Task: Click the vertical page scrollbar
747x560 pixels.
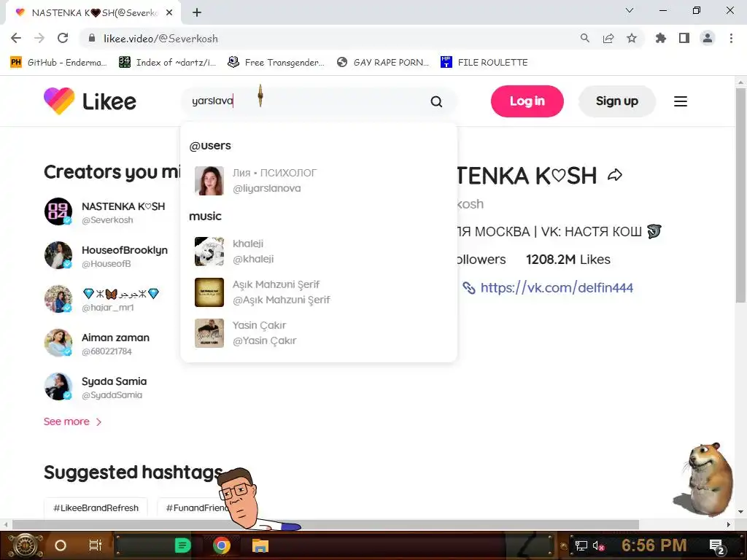Action: pos(740,195)
